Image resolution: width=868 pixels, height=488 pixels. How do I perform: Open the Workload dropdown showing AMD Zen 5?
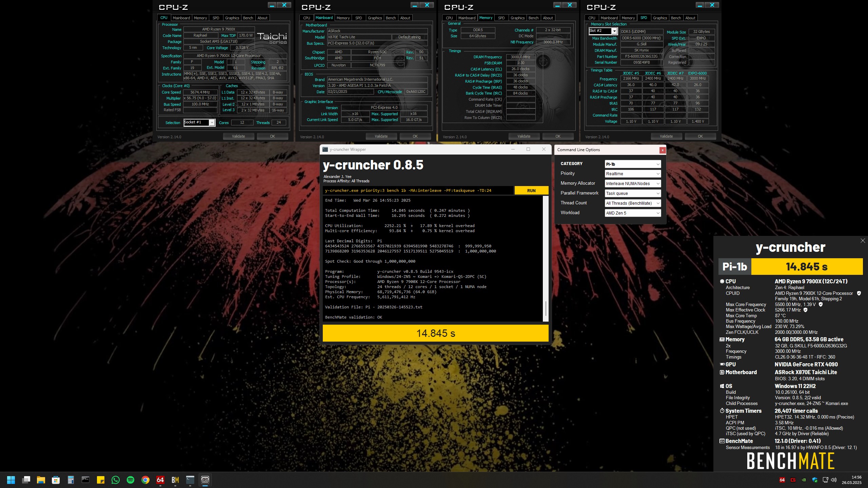(x=633, y=213)
